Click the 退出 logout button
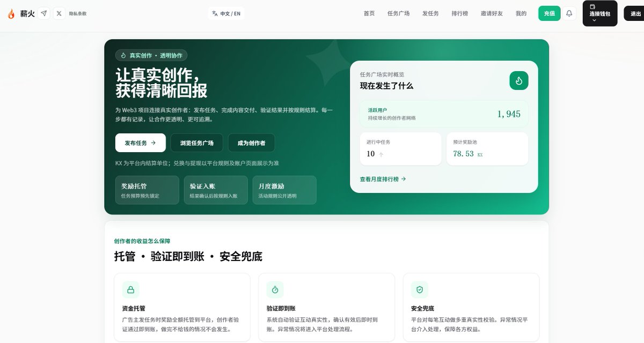Screen dimensions: 644x343 [634, 13]
